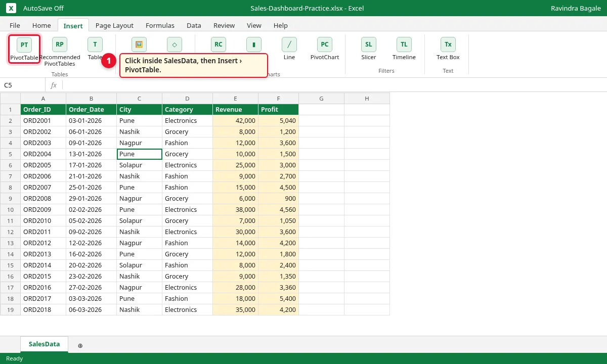Screen dimensions: 607x364
Task: Add a new sheet with plus icon
Action: coord(80,345)
